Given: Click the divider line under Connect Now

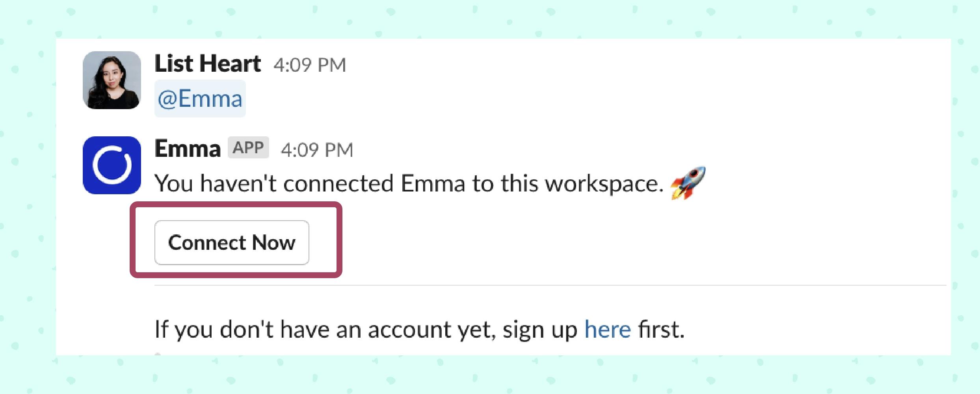Looking at the screenshot, I should [x=550, y=285].
